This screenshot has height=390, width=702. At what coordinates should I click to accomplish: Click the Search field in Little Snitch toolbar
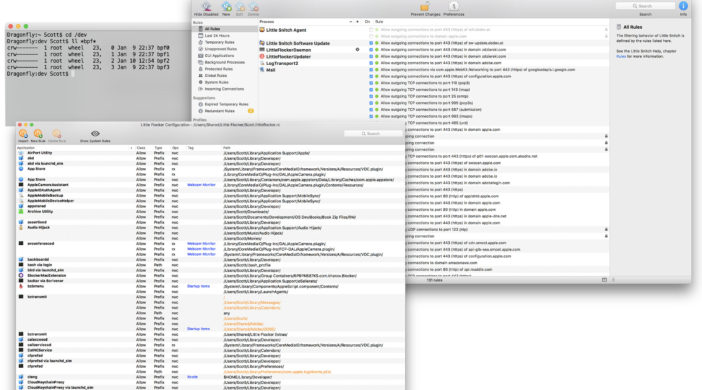[x=645, y=6]
